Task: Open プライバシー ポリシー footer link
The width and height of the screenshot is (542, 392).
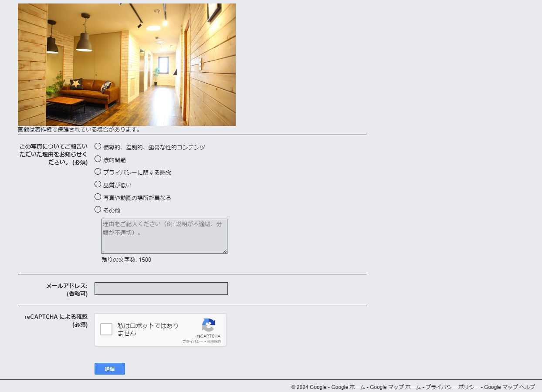Action: tap(452, 387)
